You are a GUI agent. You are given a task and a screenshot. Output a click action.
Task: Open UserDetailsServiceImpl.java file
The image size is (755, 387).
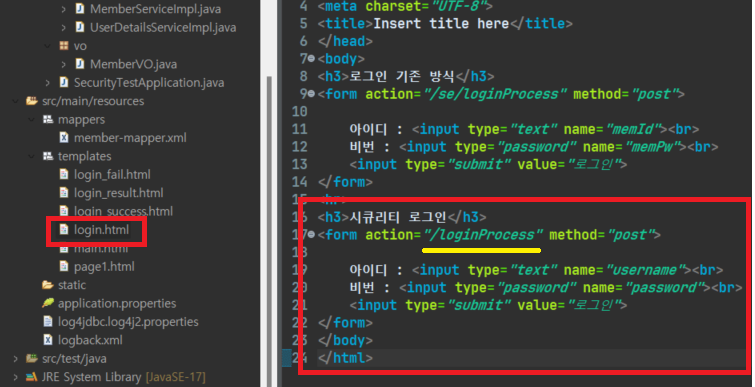pyautogui.click(x=163, y=27)
